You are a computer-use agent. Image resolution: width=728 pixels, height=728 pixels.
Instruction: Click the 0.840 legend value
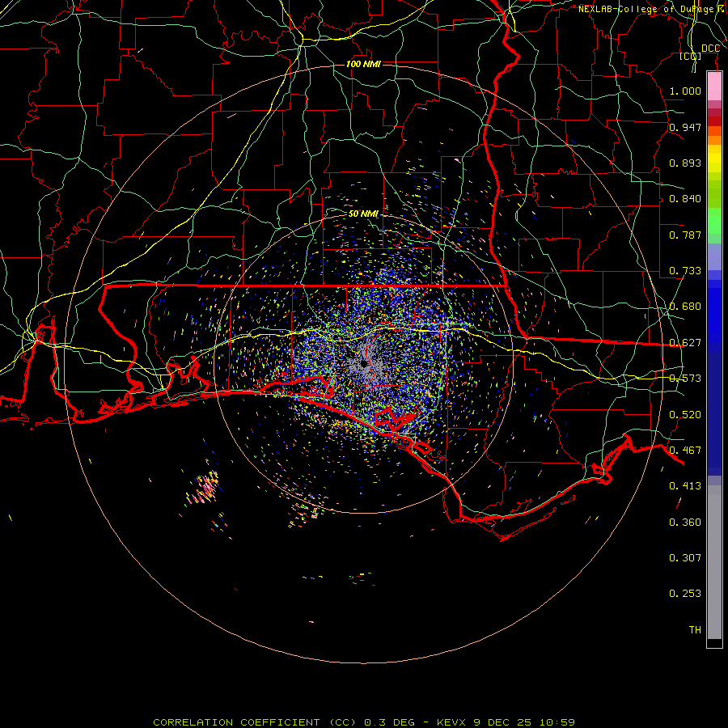(x=685, y=199)
